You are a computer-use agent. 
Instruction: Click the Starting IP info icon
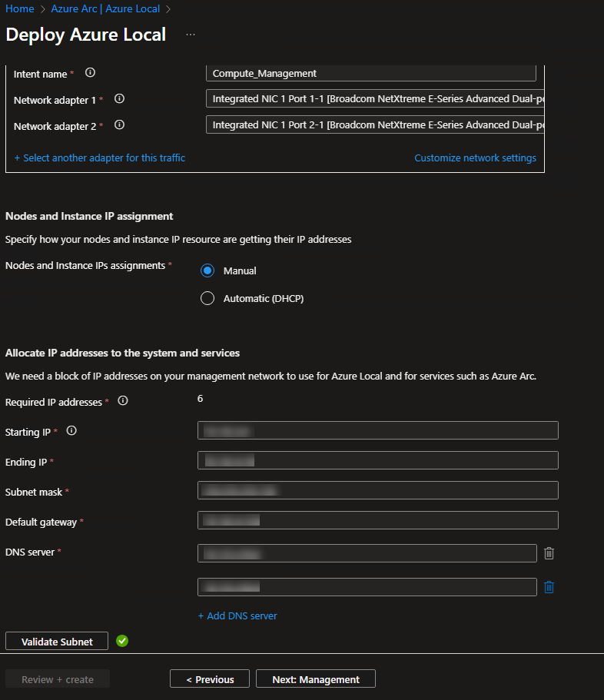(x=71, y=430)
